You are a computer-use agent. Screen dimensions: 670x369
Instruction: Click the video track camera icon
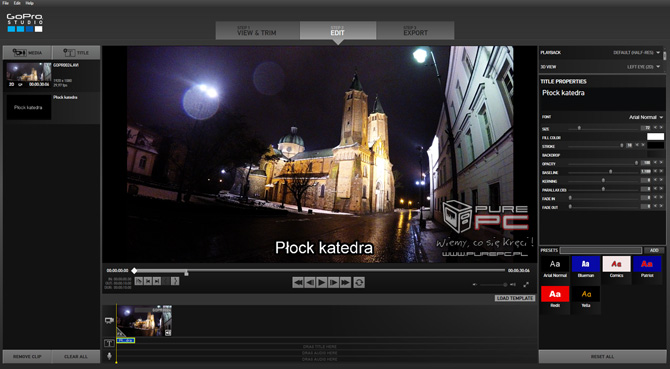109,320
